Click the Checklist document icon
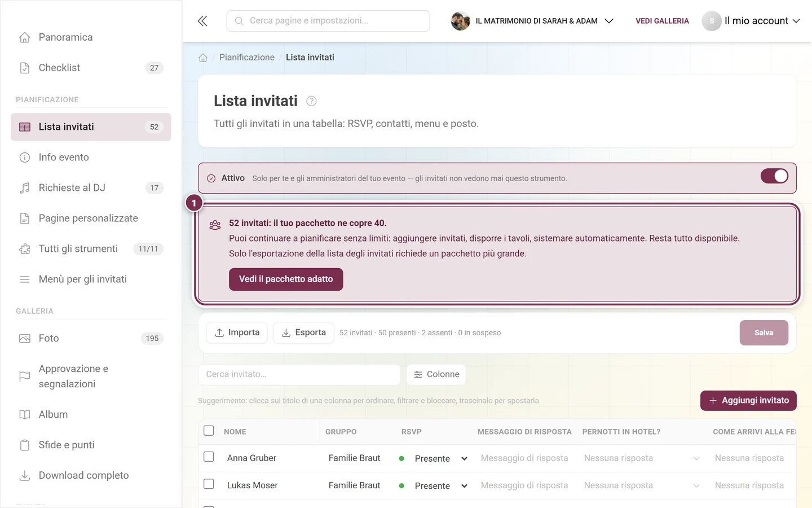This screenshot has height=508, width=812. [x=25, y=68]
